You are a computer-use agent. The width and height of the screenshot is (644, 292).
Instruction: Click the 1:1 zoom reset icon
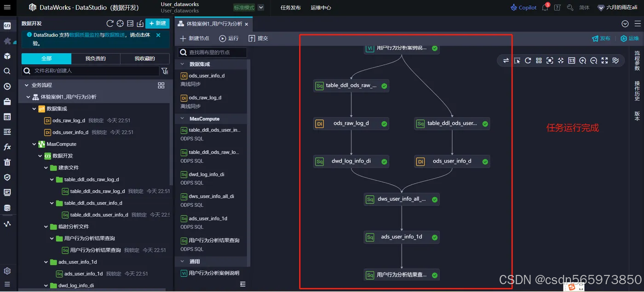[x=571, y=60]
